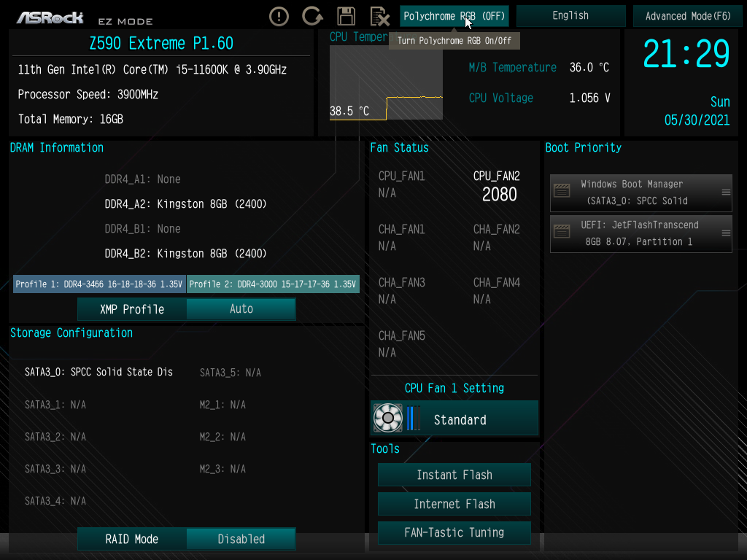Image resolution: width=747 pixels, height=560 pixels.
Task: Open the English language selector
Action: pyautogui.click(x=570, y=16)
